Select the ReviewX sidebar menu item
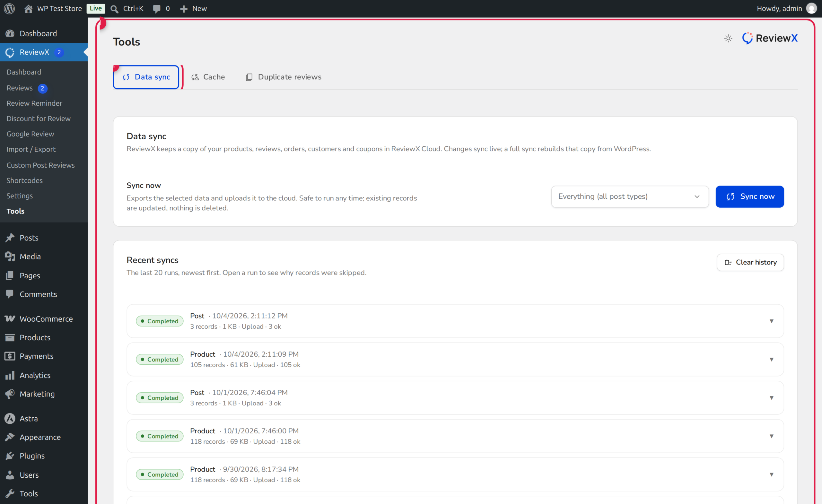The image size is (822, 504). pyautogui.click(x=44, y=52)
